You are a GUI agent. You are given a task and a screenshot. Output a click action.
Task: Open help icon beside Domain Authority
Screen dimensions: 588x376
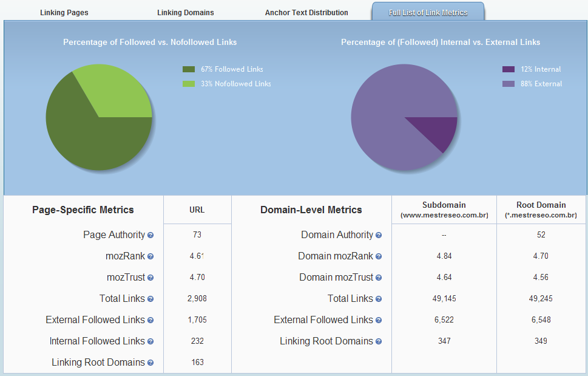pos(379,235)
